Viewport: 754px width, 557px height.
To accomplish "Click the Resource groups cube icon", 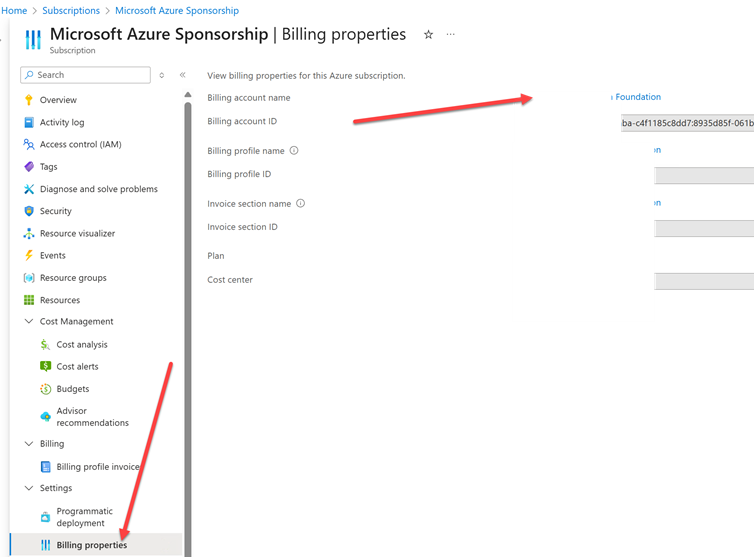I will click(x=29, y=278).
